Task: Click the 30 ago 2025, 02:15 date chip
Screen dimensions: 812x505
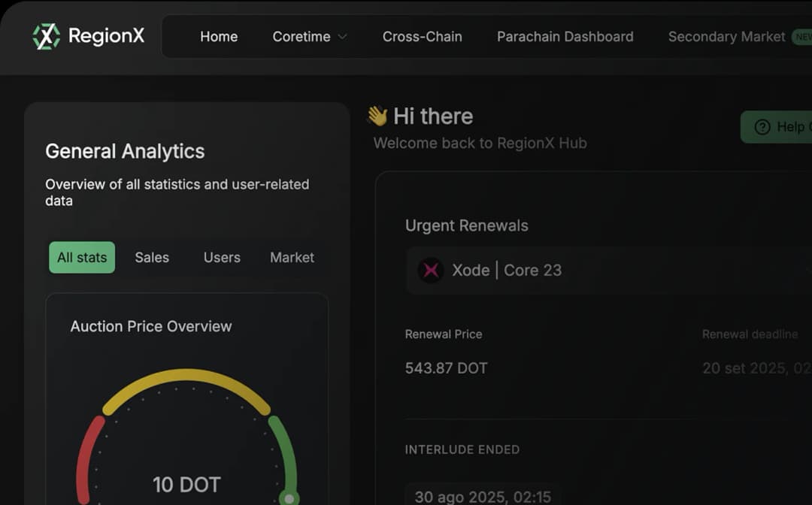Action: point(482,497)
